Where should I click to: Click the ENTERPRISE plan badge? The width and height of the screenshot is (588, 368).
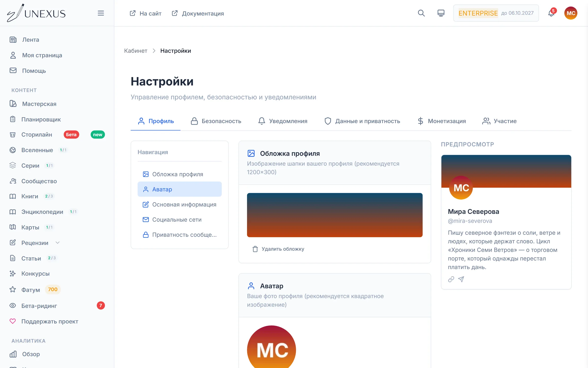[496, 13]
